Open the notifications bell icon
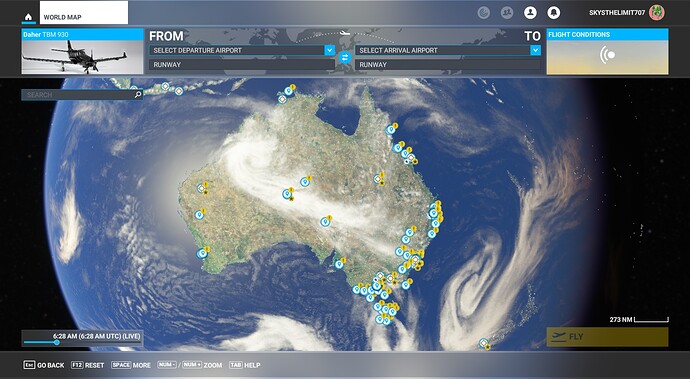This screenshot has width=690, height=379. [x=553, y=13]
